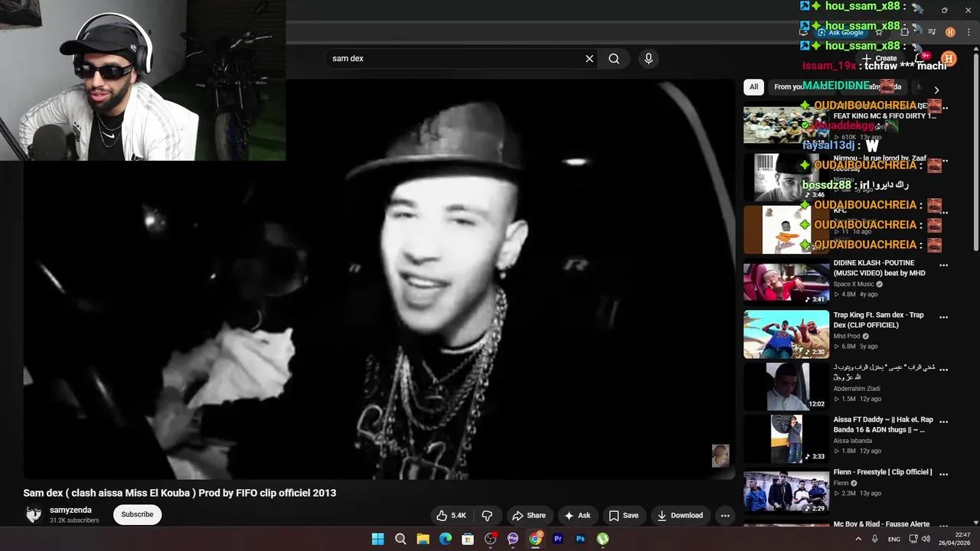Open Chrome media controls icon
This screenshot has height=551, width=980.
click(932, 32)
